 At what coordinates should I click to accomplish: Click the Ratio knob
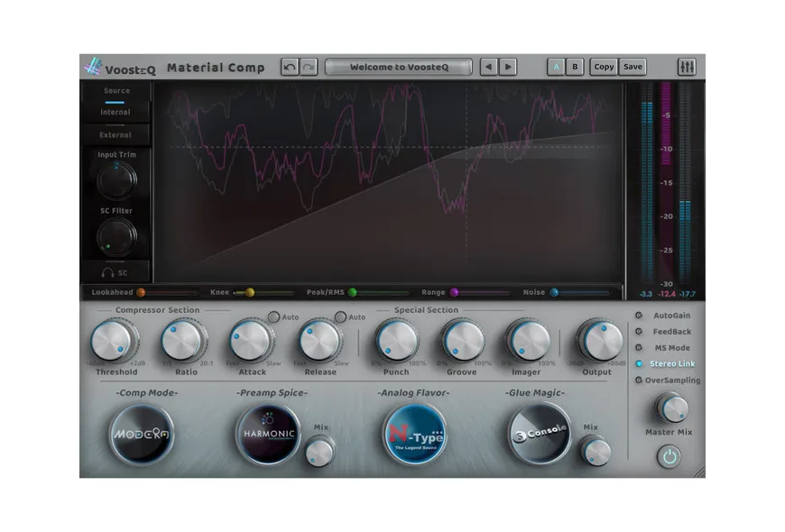tap(183, 342)
